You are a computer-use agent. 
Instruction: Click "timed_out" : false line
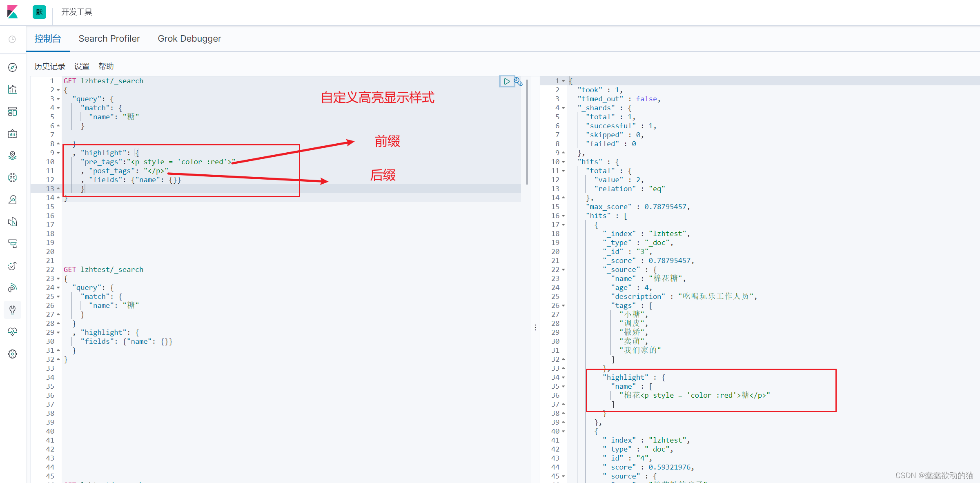coord(619,99)
